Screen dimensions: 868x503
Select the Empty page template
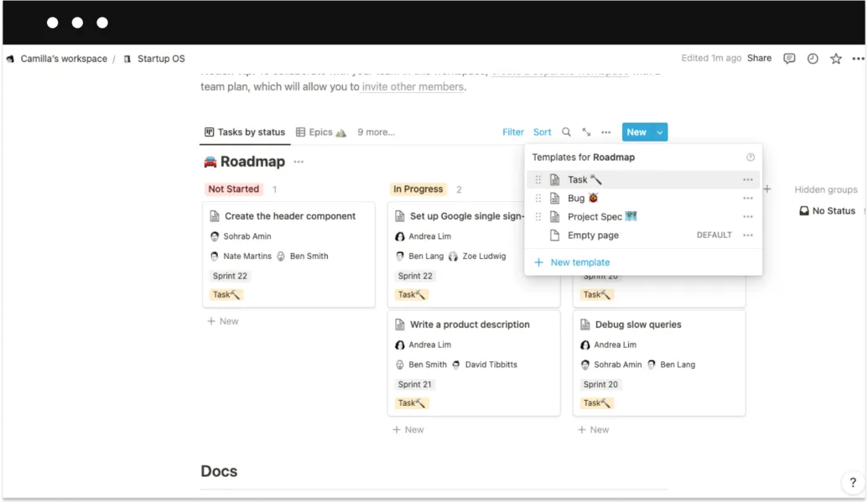[x=642, y=236]
